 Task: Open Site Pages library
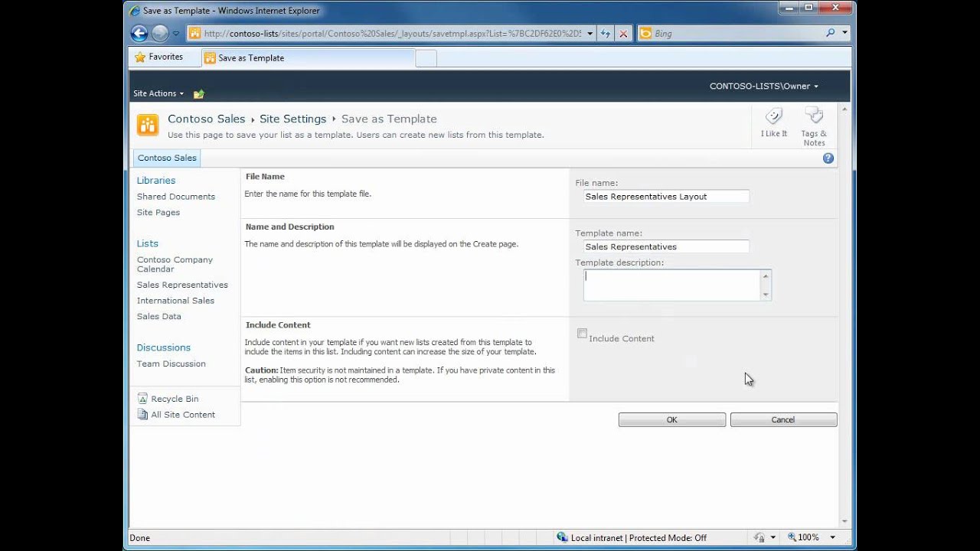click(x=158, y=213)
